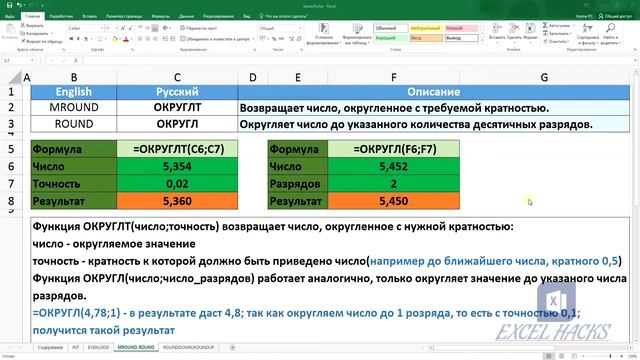This screenshot has width=640, height=360.
Task: Switch to the Разработчик ribbon tab
Action: 61,16
